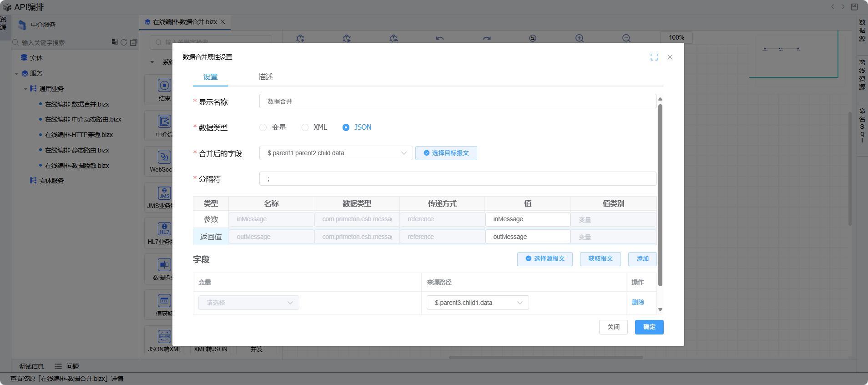
Task: Expand the dialog to fullscreen
Action: (654, 57)
